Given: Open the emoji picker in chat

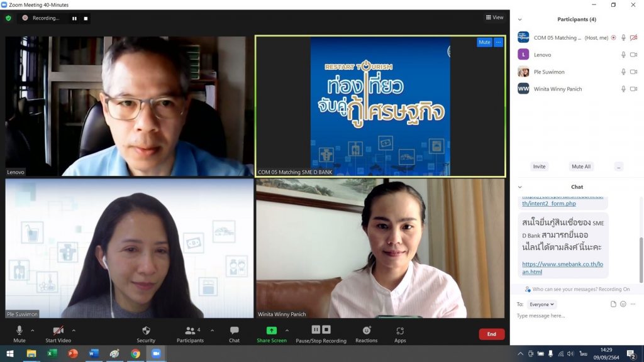Looking at the screenshot, I should pyautogui.click(x=623, y=304).
